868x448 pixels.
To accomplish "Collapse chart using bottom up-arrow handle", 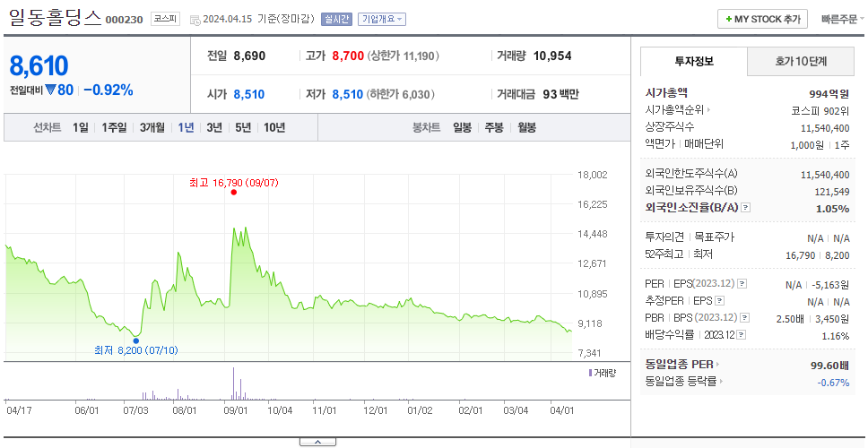I will (x=317, y=442).
